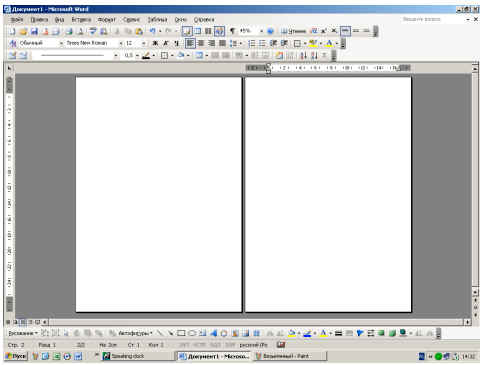Screen dimensions: 480x365
Task: Open the Автофигуры menu button
Action: coord(135,333)
